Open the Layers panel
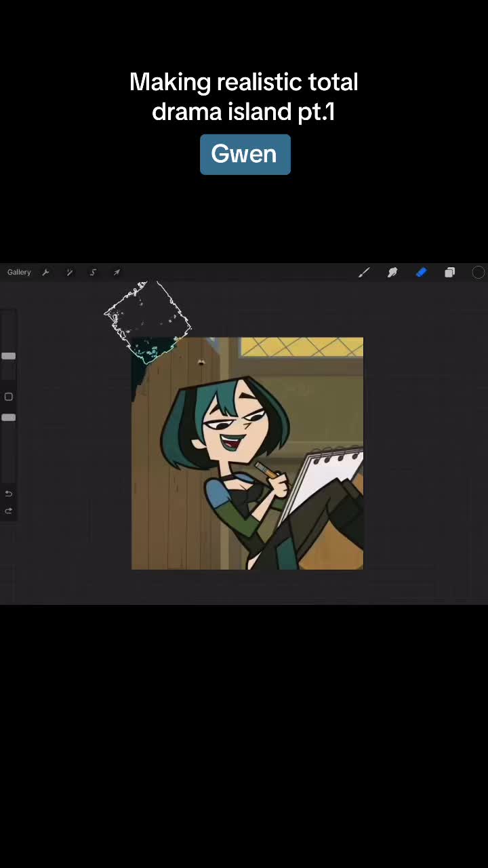Image resolution: width=488 pixels, height=868 pixels. click(x=449, y=273)
